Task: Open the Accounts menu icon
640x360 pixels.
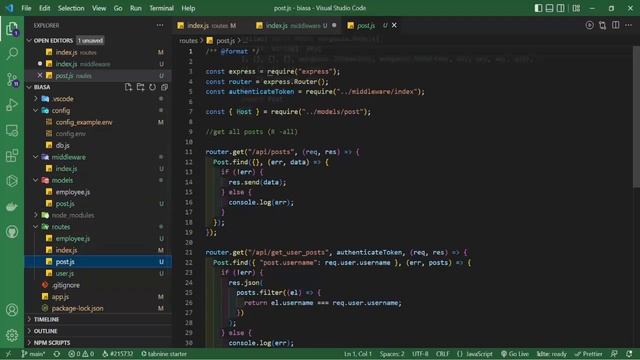Action: pos(12,310)
